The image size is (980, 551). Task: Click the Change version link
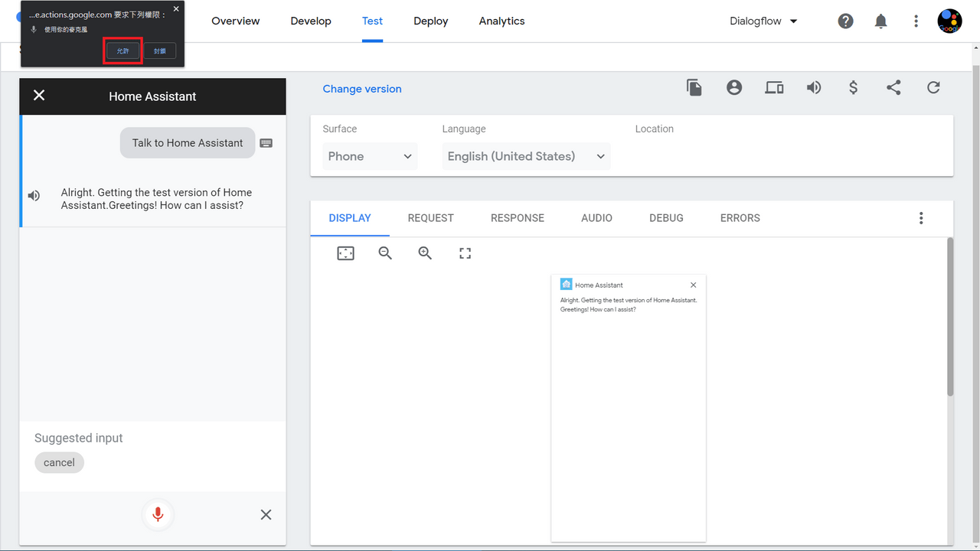pos(362,89)
